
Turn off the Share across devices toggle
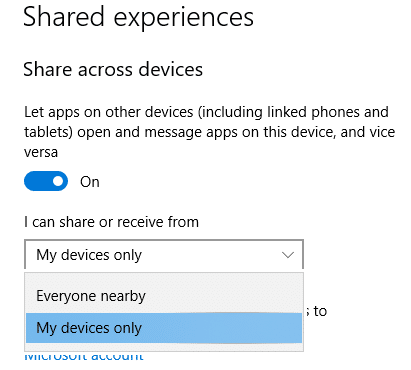pos(46,181)
